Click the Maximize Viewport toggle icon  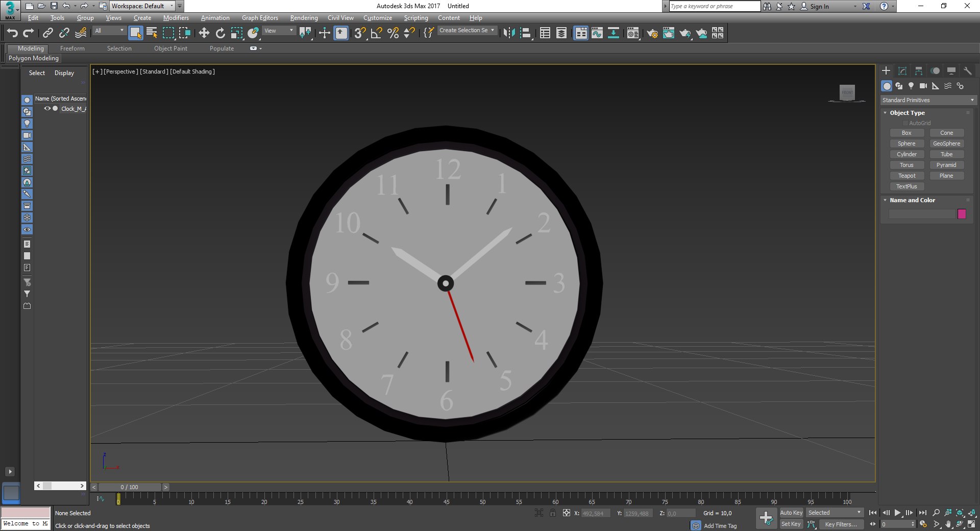(x=971, y=524)
